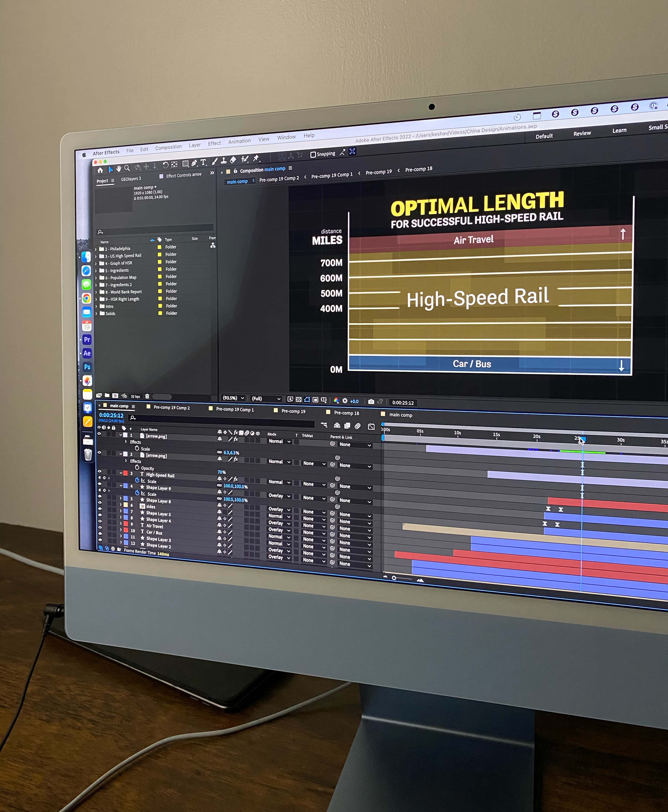Image resolution: width=668 pixels, height=812 pixels.
Task: Create new folder in Project panel
Action: (107, 395)
